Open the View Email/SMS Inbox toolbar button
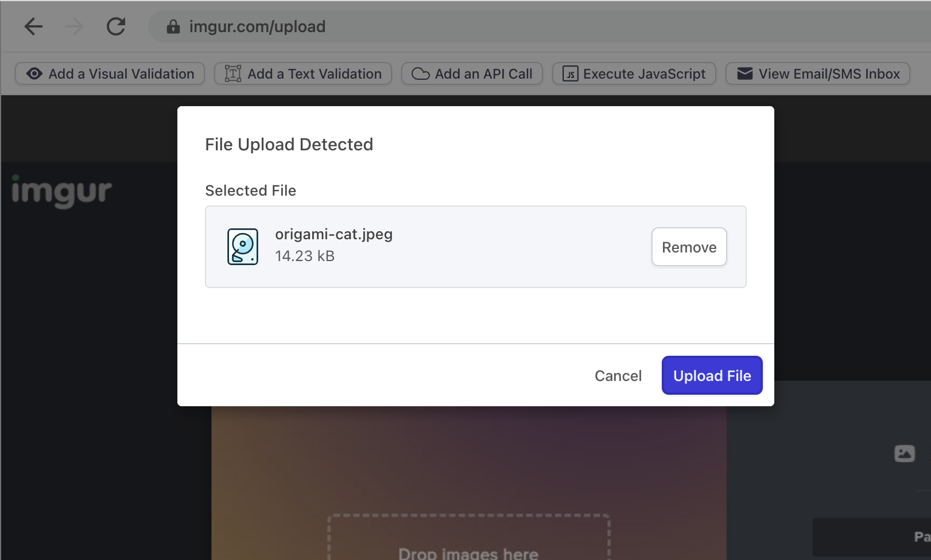 (x=817, y=73)
